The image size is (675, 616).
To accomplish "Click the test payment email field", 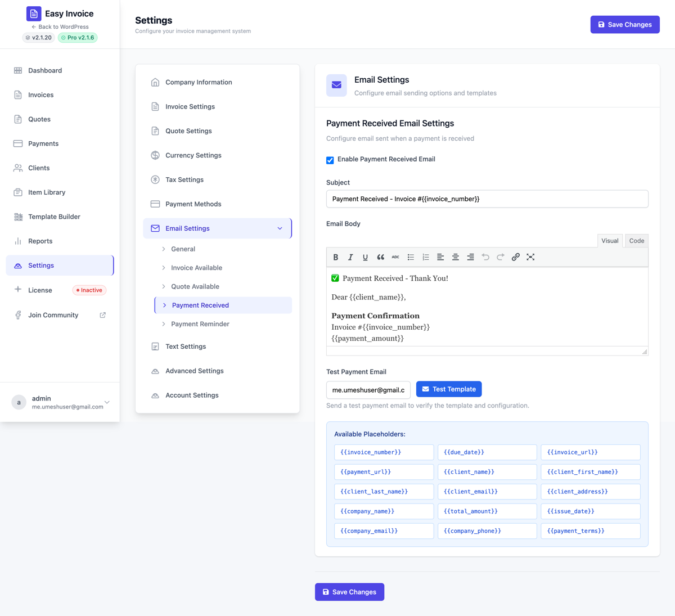I will coord(368,390).
